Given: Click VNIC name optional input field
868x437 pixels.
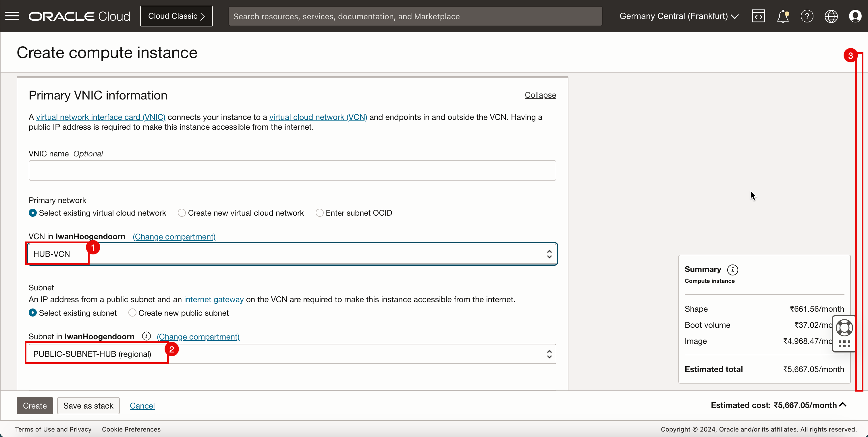Looking at the screenshot, I should click(x=292, y=170).
